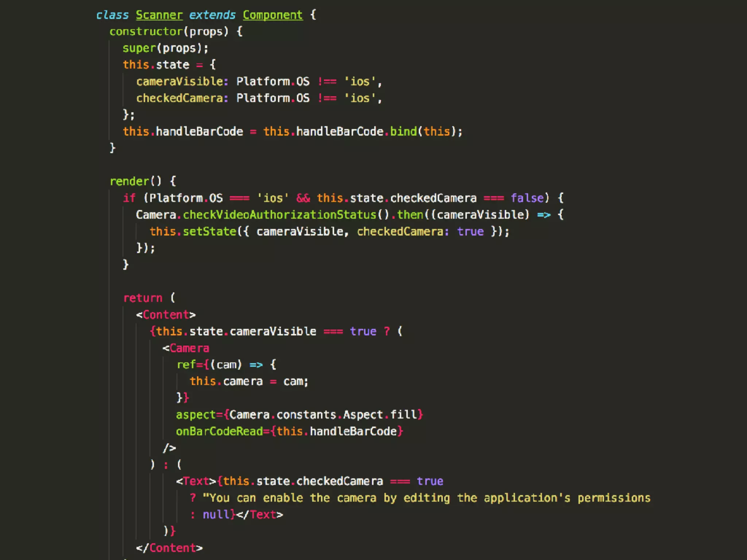Place cursor on constructor keyword
Screen dimensions: 747x560
pyautogui.click(x=146, y=32)
